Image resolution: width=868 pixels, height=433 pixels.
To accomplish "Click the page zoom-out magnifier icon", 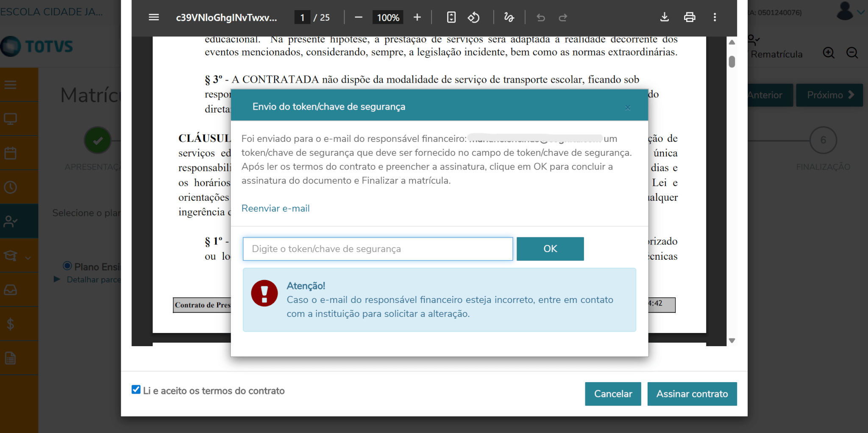I will coord(852,53).
